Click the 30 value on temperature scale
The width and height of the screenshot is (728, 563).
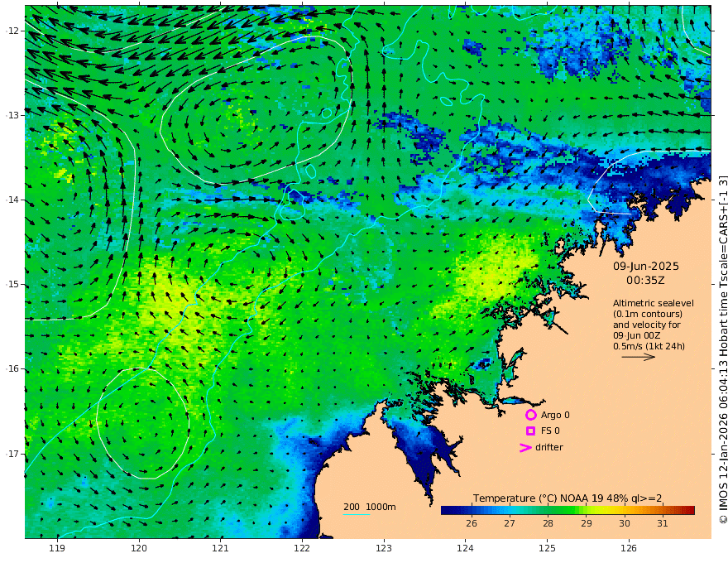coord(624,523)
